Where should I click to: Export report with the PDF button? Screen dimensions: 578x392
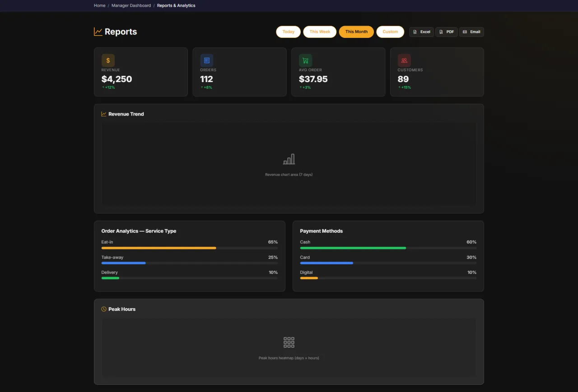tap(447, 32)
